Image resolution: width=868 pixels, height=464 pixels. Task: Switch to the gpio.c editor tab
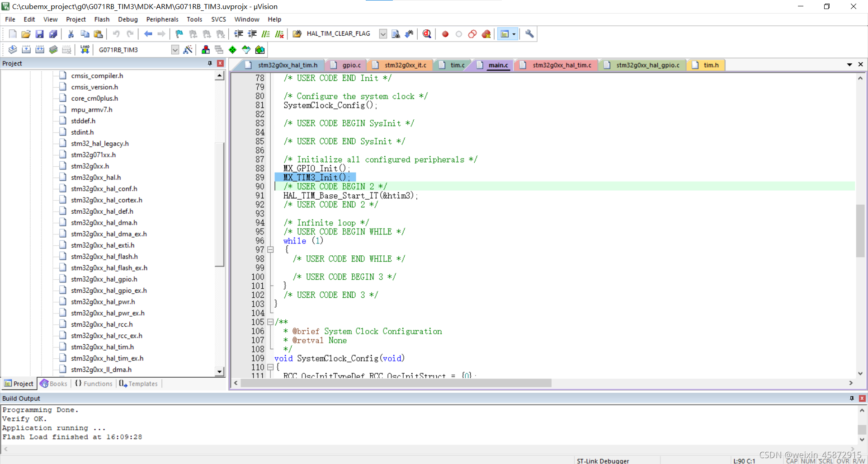pos(346,65)
